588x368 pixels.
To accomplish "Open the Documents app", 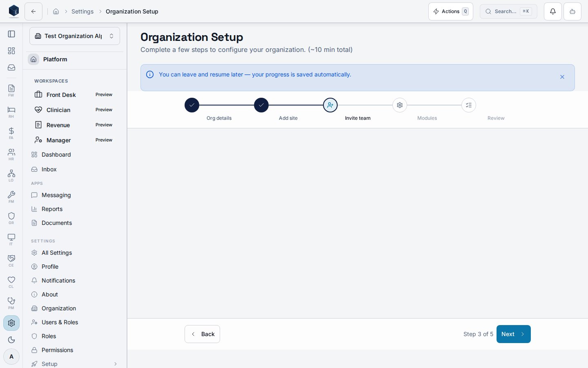I will click(75, 223).
